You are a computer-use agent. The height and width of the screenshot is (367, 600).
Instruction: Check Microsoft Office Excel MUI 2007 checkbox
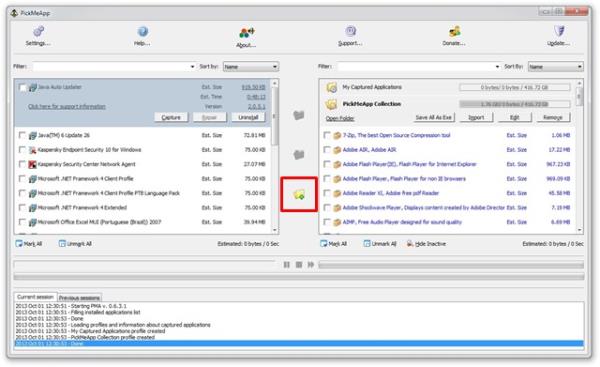pos(22,222)
